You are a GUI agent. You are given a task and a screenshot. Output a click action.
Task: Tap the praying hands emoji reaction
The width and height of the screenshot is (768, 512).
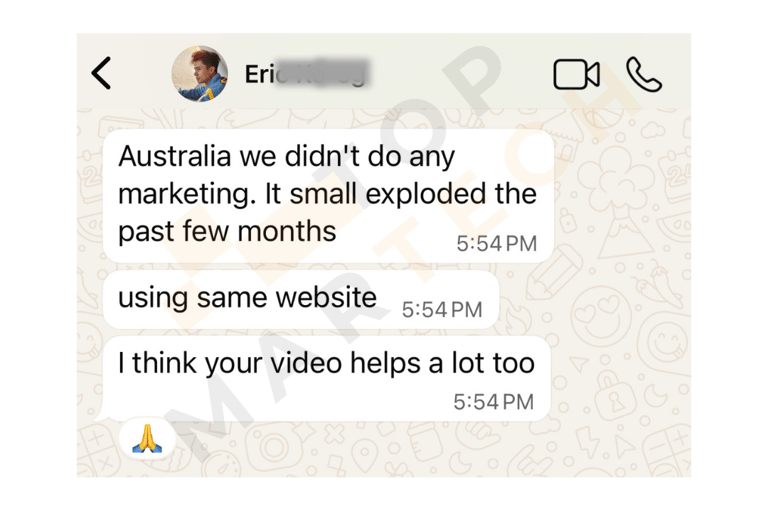coord(147,439)
